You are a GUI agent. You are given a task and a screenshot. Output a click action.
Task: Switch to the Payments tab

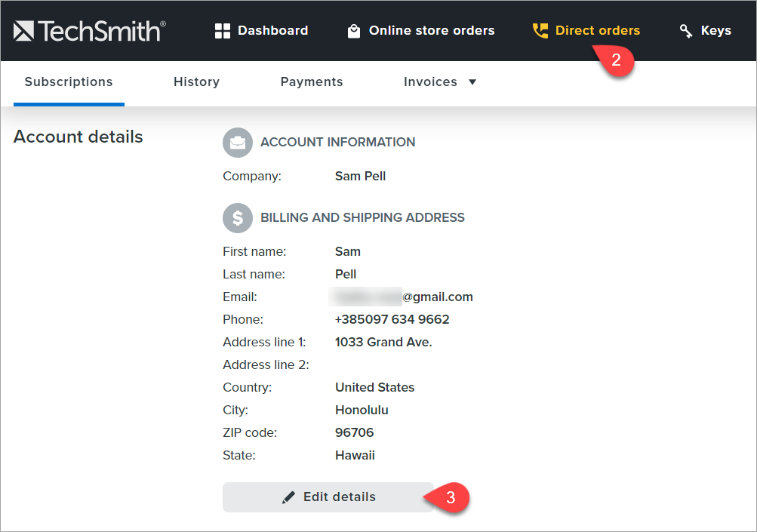click(x=311, y=81)
